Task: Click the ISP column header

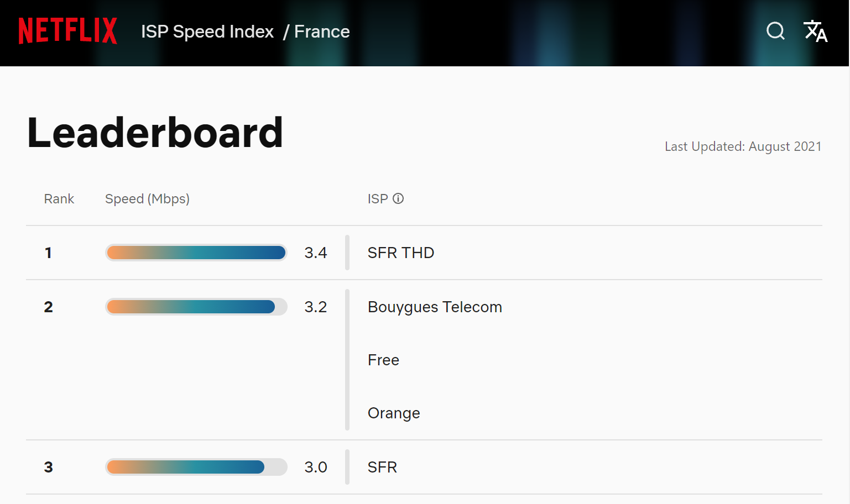Action: 378,199
